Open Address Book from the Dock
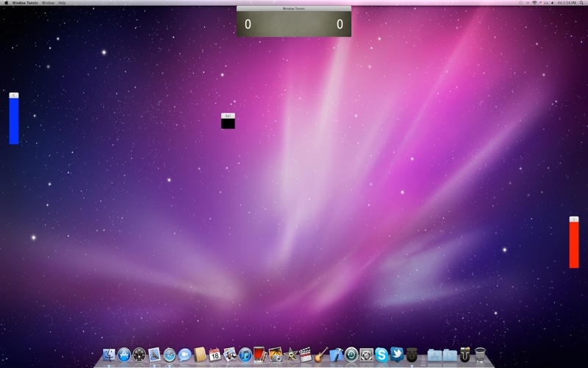Image resolution: width=588 pixels, height=368 pixels. coord(200,355)
